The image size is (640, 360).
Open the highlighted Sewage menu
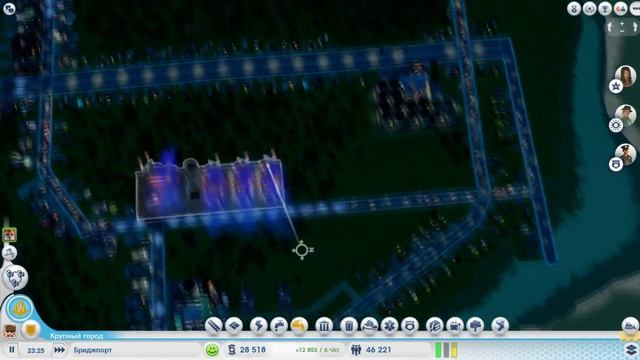click(299, 326)
